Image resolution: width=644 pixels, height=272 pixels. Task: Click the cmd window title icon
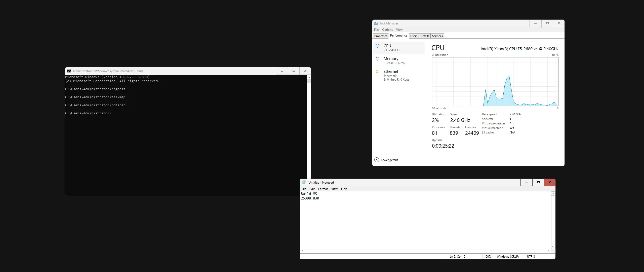tap(69, 71)
